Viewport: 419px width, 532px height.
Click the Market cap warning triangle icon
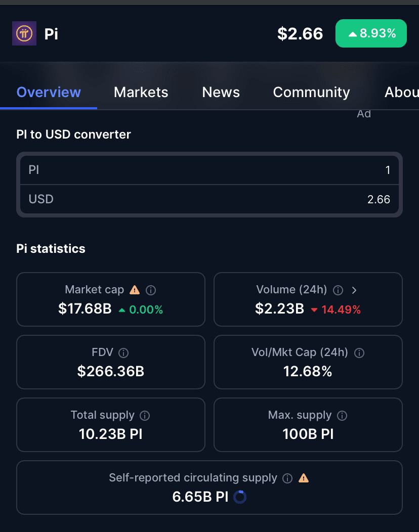135,290
